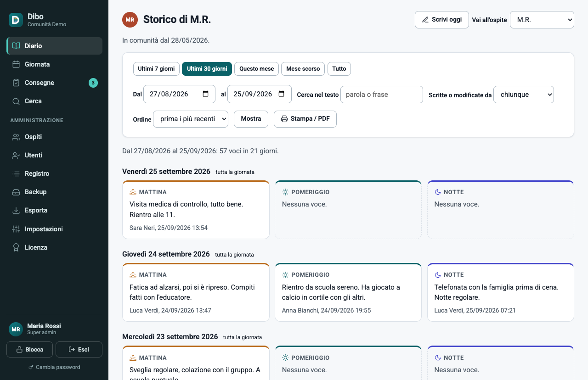Open Diario in the sidebar
The height and width of the screenshot is (380, 588).
[55, 46]
